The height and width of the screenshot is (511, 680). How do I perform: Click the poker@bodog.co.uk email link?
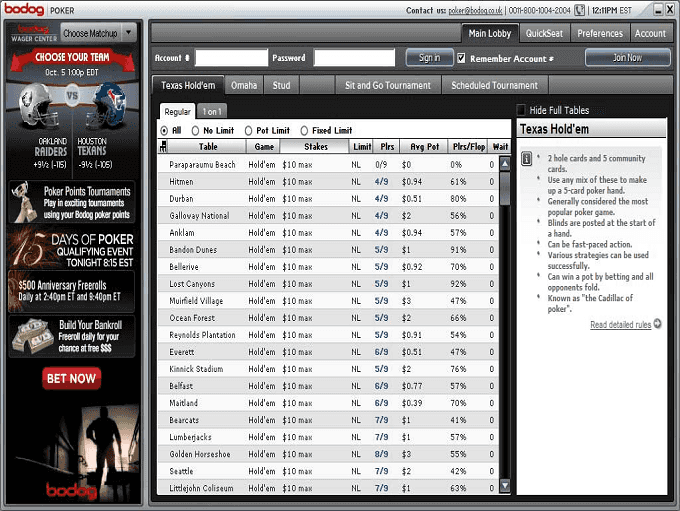point(475,10)
